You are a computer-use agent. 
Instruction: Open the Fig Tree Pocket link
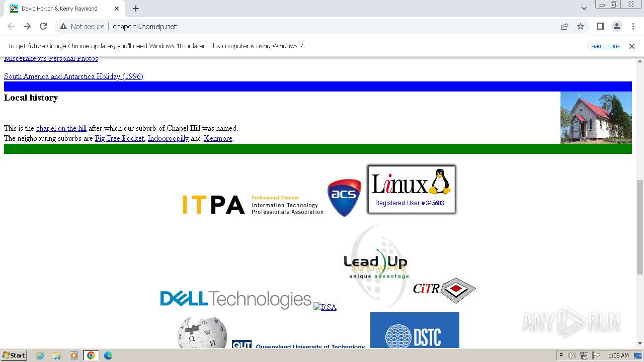point(119,138)
